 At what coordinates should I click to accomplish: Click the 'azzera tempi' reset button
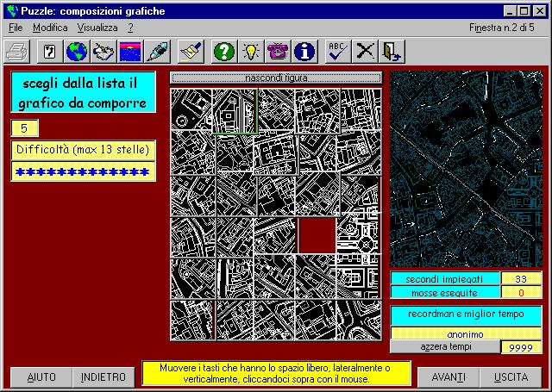click(445, 346)
